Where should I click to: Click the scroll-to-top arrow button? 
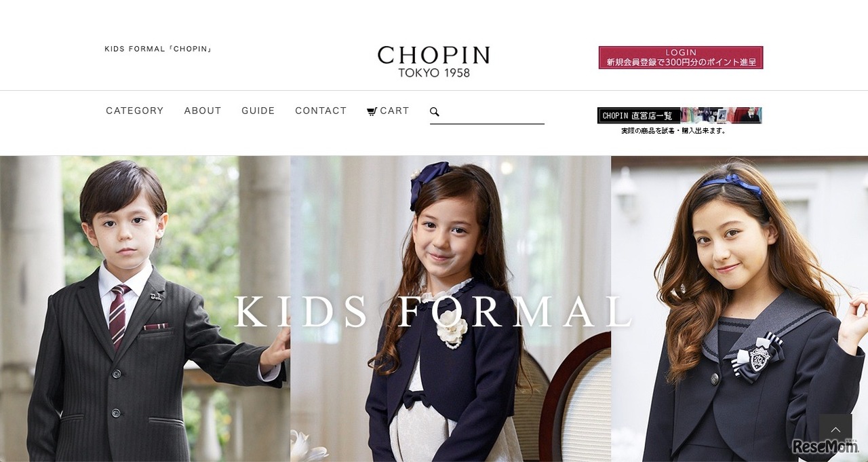tap(835, 430)
